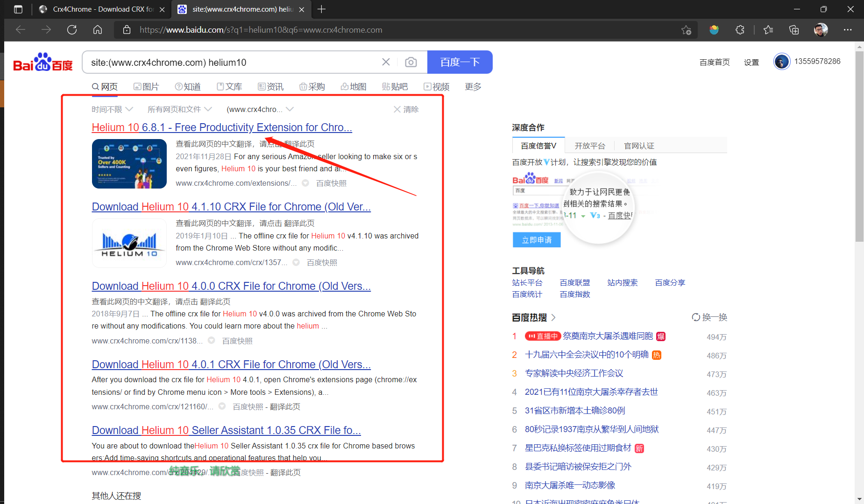Open Helium 10 4.0.0 CRX result link
This screenshot has width=864, height=504.
click(x=231, y=286)
